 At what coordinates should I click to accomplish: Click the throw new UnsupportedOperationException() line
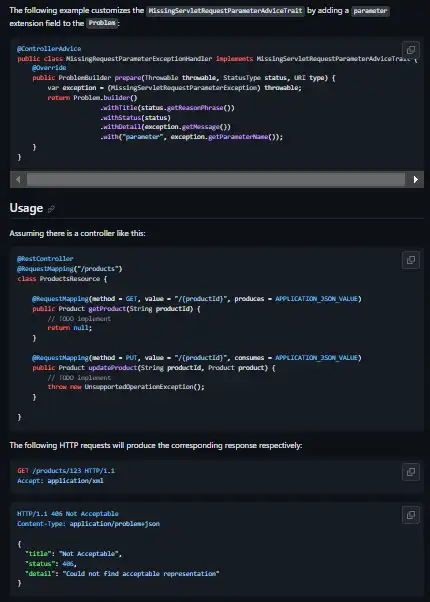126,387
